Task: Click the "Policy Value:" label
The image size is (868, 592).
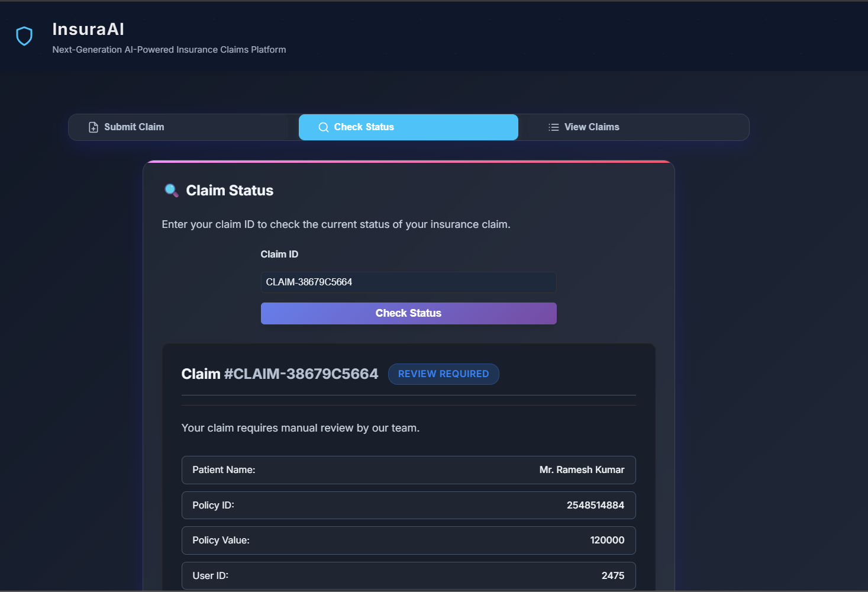Action: [221, 540]
